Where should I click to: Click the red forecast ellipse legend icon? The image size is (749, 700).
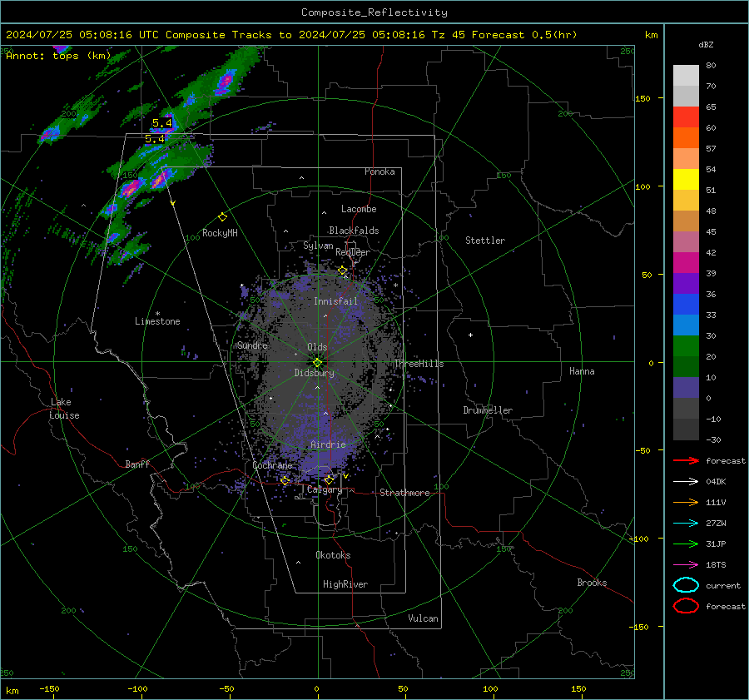coord(686,606)
